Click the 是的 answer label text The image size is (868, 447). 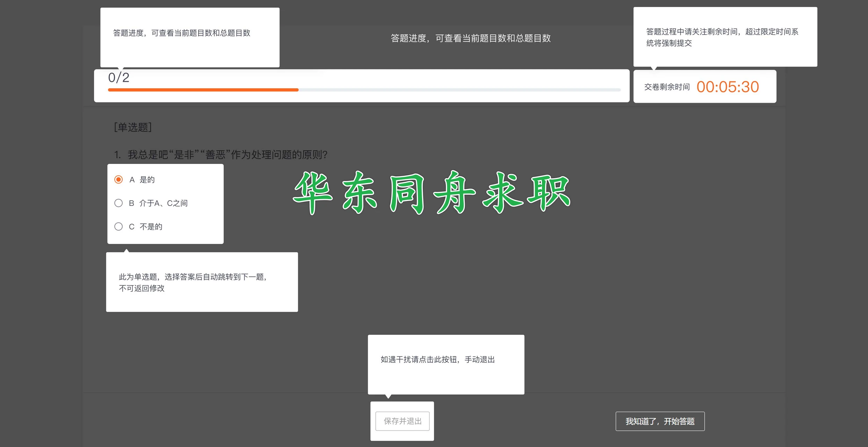[x=147, y=180]
